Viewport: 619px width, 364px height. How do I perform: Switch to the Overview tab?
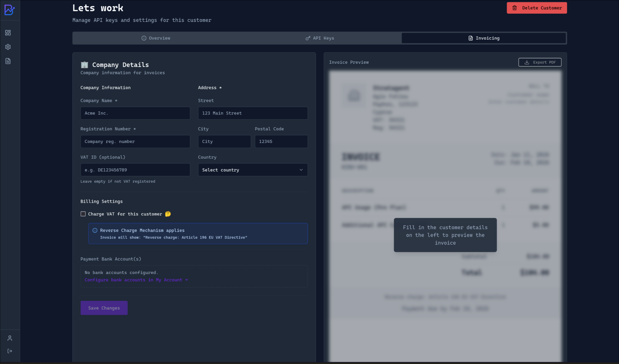(156, 38)
